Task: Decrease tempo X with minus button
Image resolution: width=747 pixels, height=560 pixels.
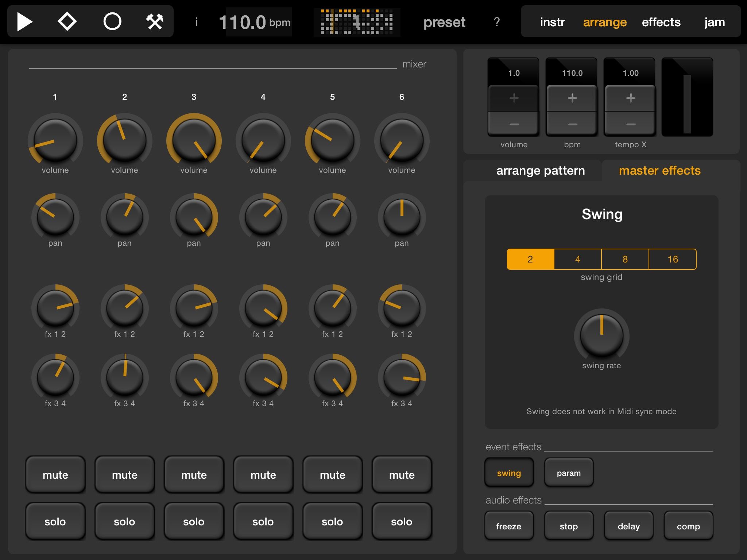Action: point(630,124)
